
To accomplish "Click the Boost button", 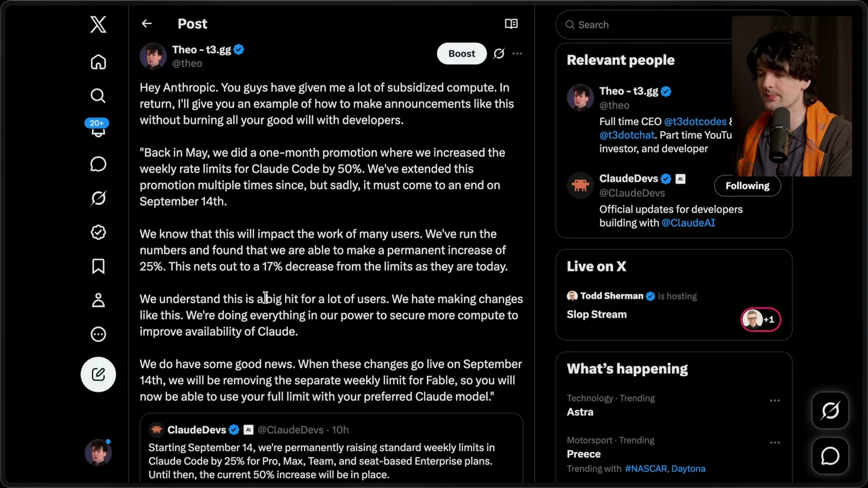I will point(462,54).
